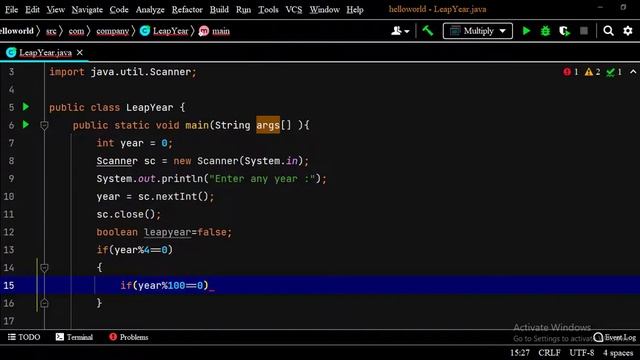Click the Scanner type on line 8
Viewport: 640px width, 360px height.
tap(117, 161)
